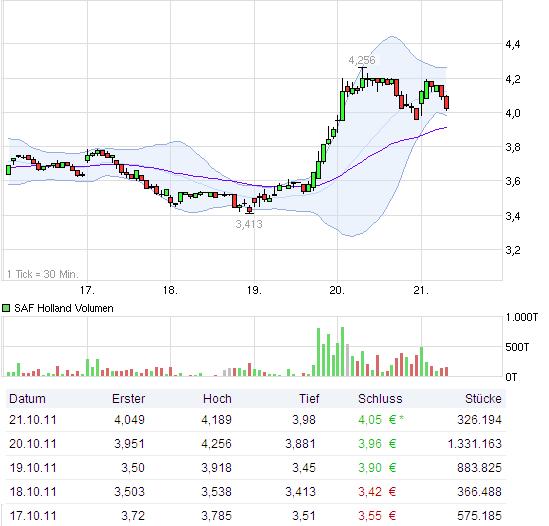
Task: Click the green SAF Holland Volumen legend square
Action: coord(6,308)
